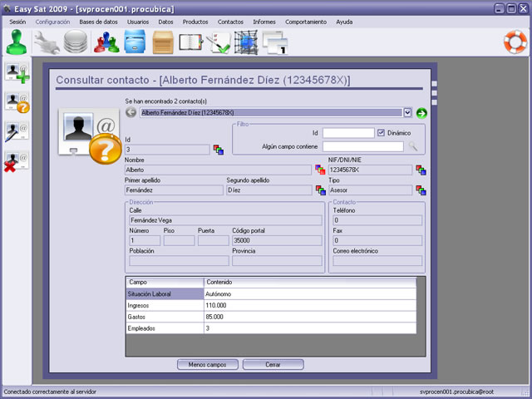Open the stacked windows toolbar icon
Screen dimensions: 532x399
(275, 42)
